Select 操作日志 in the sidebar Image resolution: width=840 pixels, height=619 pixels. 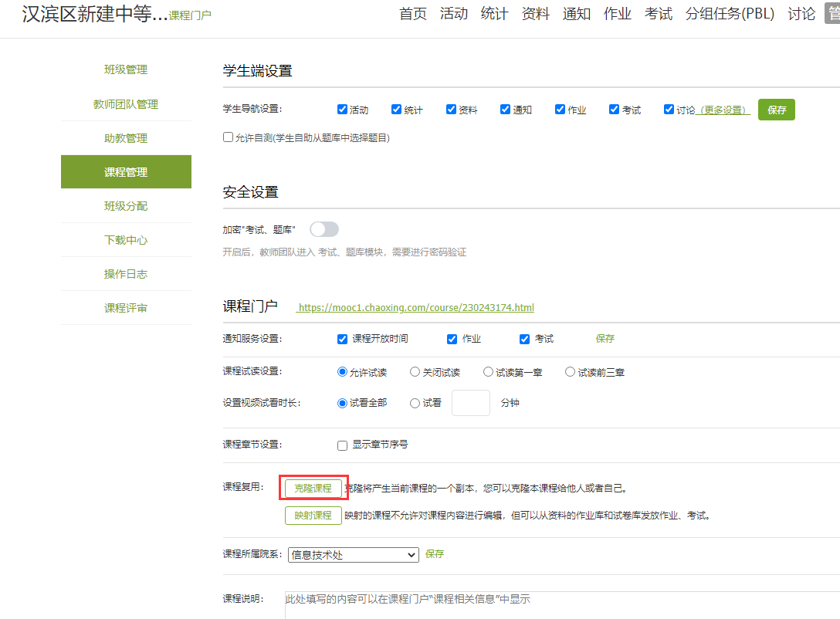pyautogui.click(x=126, y=274)
